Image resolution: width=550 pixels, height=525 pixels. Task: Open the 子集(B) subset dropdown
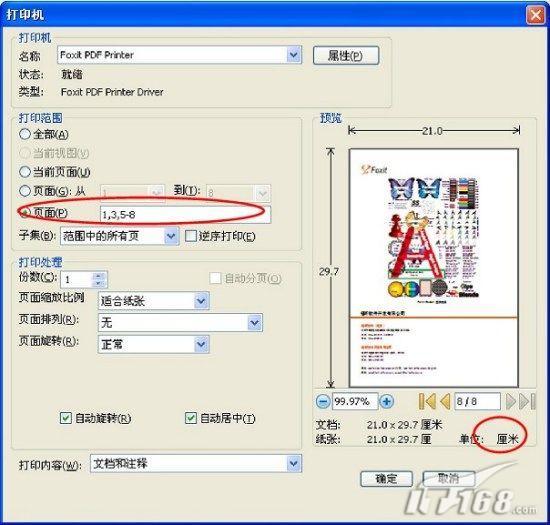171,236
